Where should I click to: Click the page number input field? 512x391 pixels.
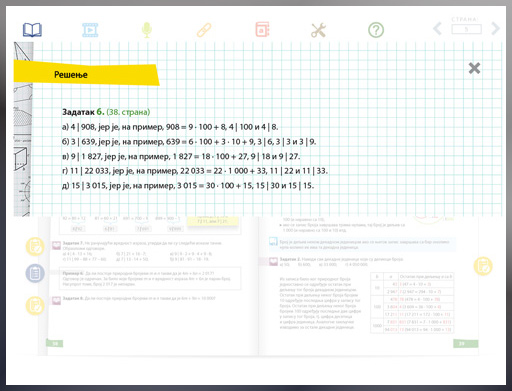[466, 29]
